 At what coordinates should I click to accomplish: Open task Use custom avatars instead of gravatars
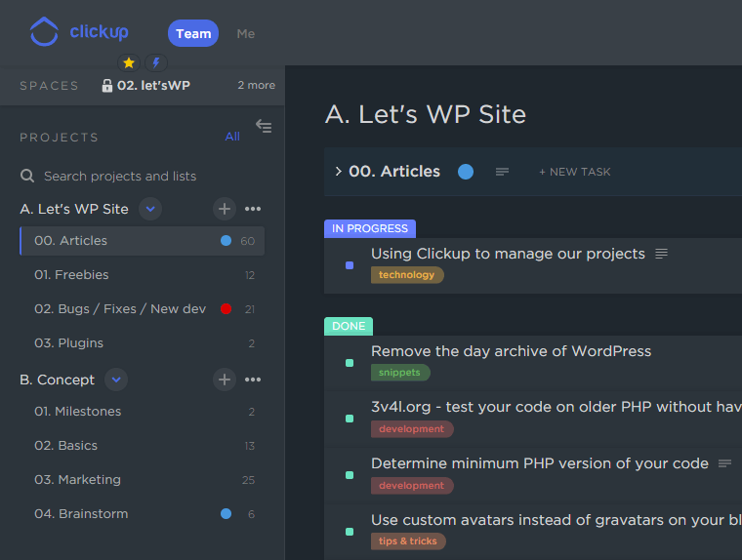[556, 520]
